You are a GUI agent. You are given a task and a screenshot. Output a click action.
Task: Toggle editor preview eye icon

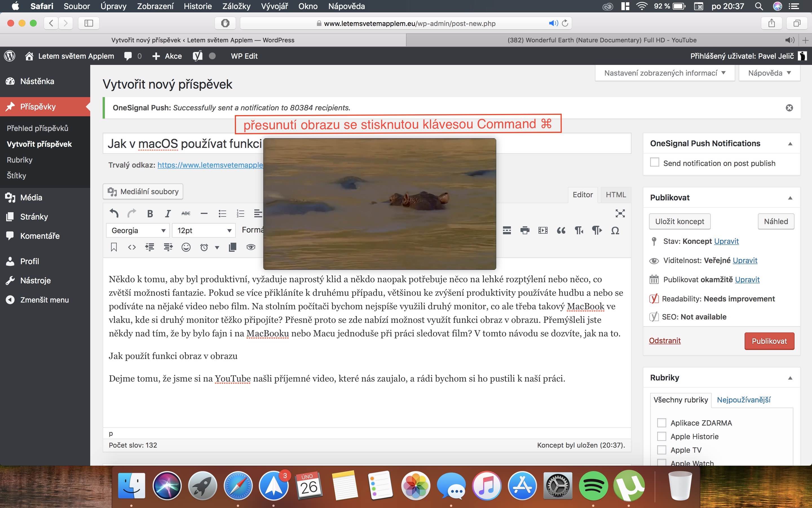(x=251, y=247)
